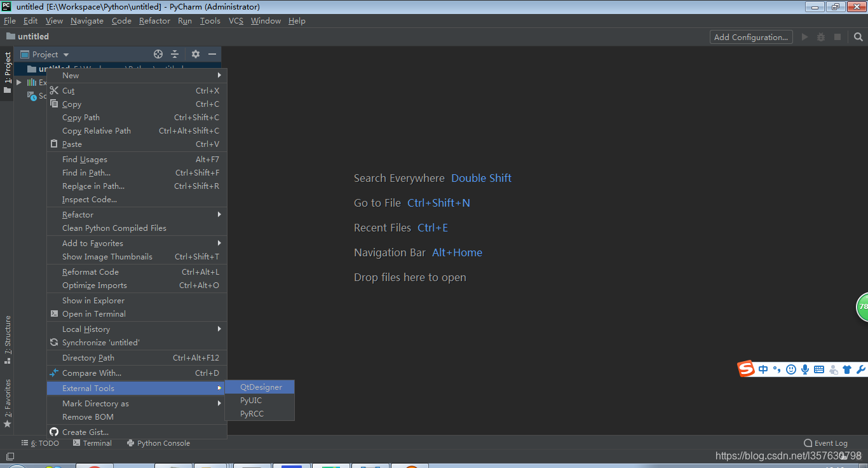
Task: Open the Terminal tool window tab
Action: pos(92,443)
